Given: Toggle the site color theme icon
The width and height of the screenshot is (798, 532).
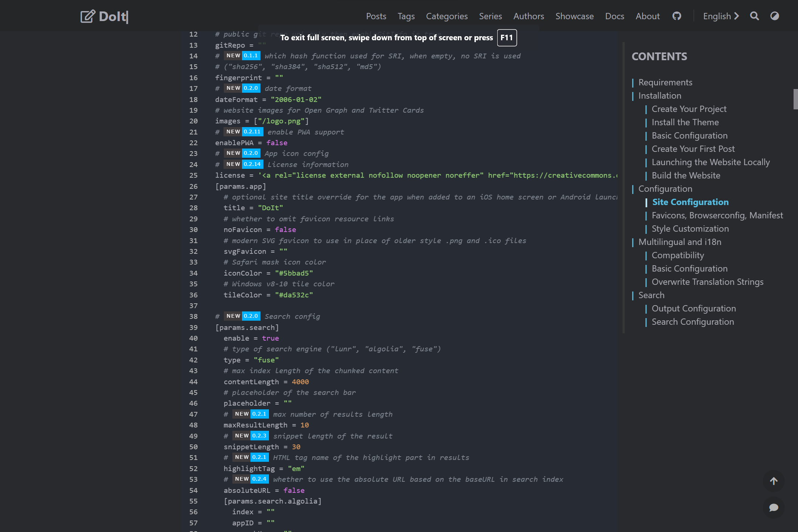Looking at the screenshot, I should click(x=774, y=16).
